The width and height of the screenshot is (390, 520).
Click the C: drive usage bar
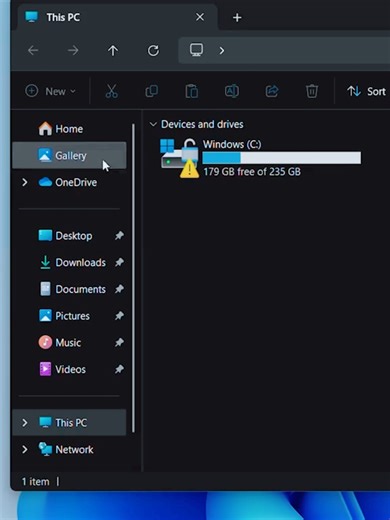pyautogui.click(x=282, y=158)
